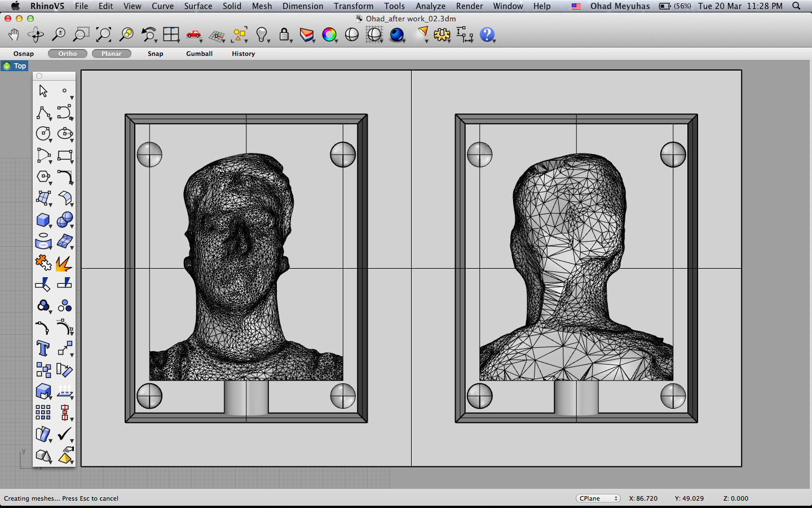Open the Analyze menu
The image size is (812, 508).
tap(430, 6)
